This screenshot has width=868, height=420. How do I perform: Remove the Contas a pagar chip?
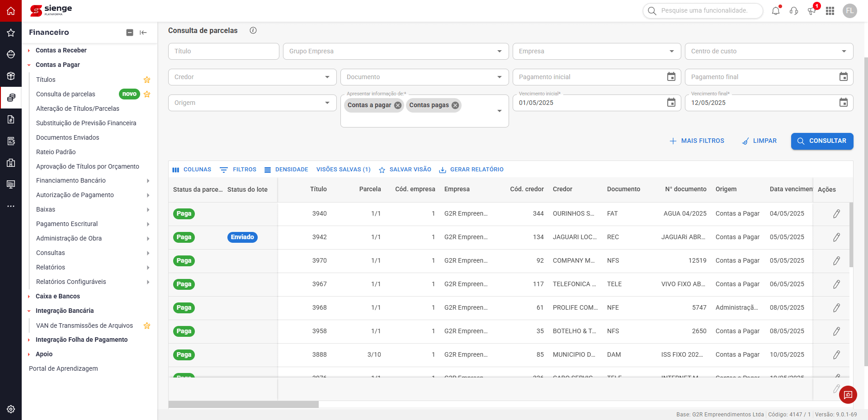coord(398,105)
